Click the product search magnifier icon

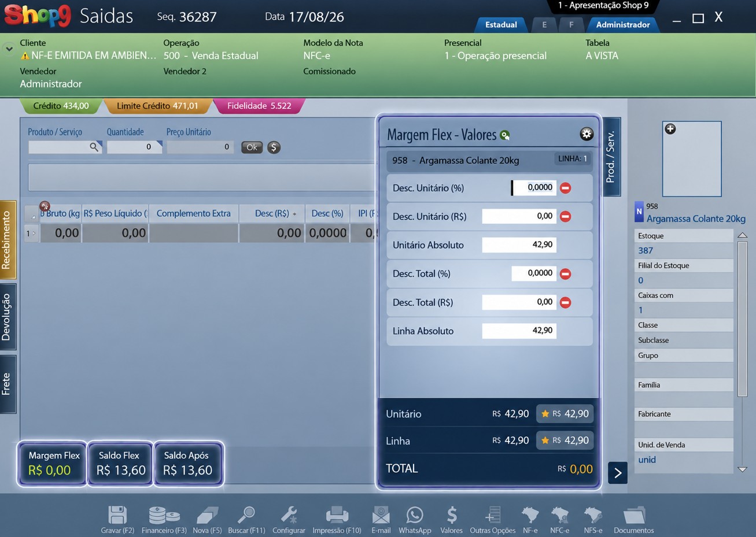click(x=94, y=147)
